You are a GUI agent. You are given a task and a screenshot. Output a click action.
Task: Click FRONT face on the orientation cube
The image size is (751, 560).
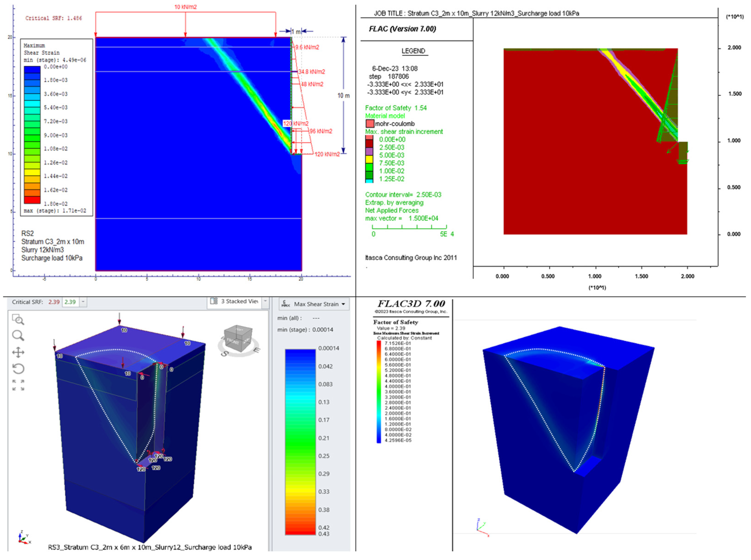(x=233, y=341)
